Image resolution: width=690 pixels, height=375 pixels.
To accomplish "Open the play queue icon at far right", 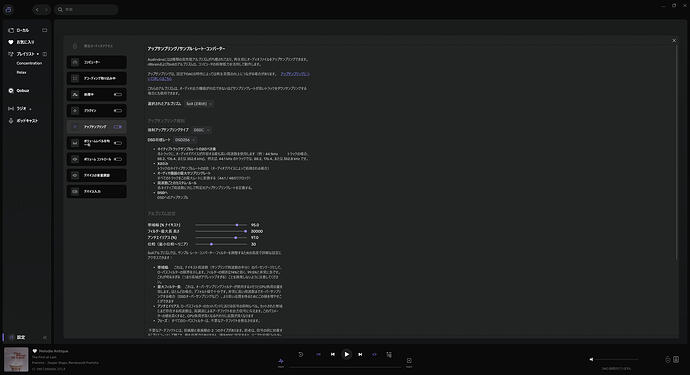I will click(x=676, y=360).
